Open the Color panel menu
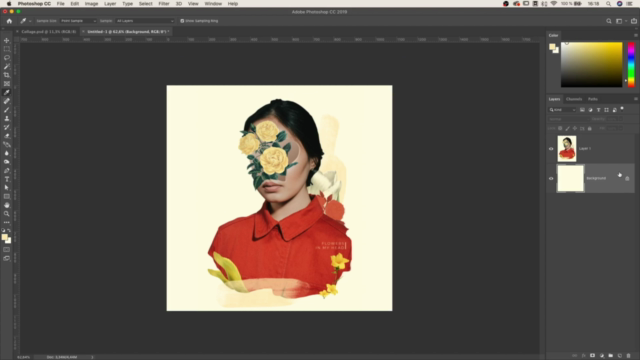This screenshot has width=640, height=360. pos(635,35)
